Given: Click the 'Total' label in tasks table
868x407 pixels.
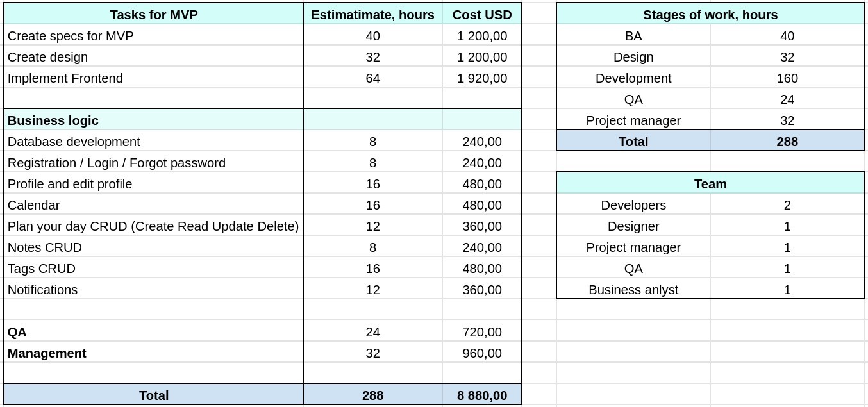Looking at the screenshot, I should 154,395.
